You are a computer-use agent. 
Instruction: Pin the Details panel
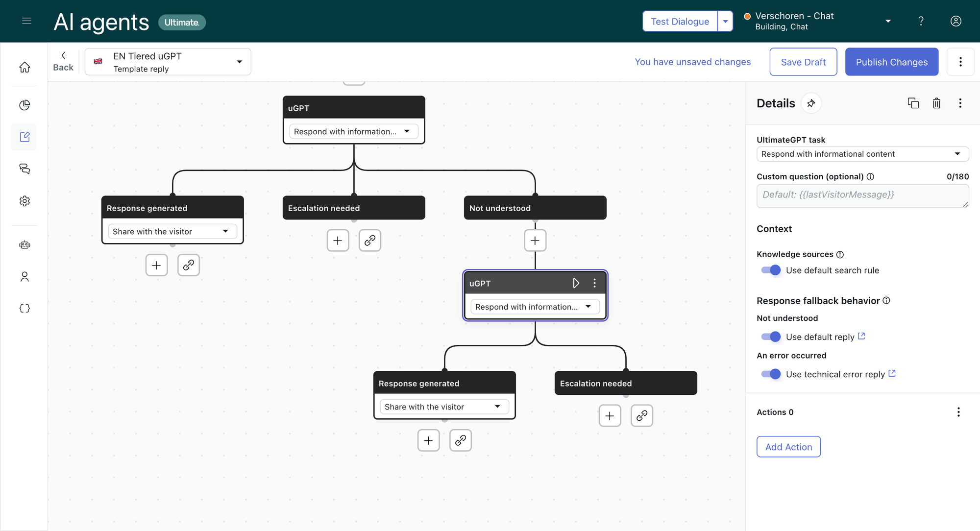pos(811,103)
